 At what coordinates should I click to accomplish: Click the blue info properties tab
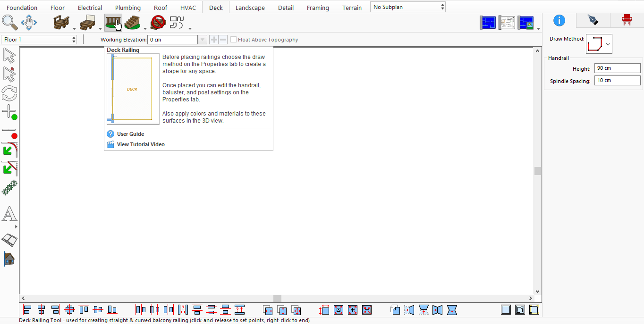[559, 20]
